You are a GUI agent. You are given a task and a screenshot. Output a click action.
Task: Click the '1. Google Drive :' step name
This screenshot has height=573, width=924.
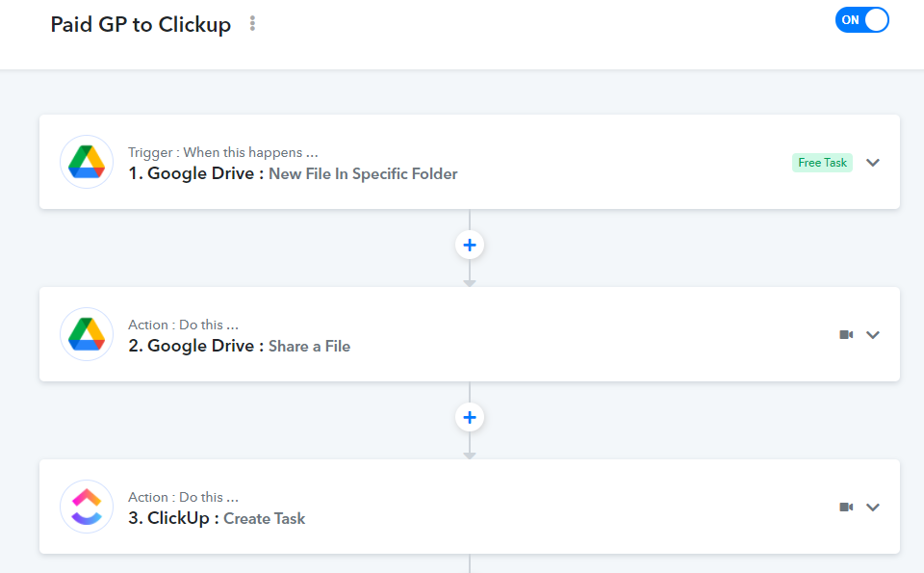tap(195, 173)
